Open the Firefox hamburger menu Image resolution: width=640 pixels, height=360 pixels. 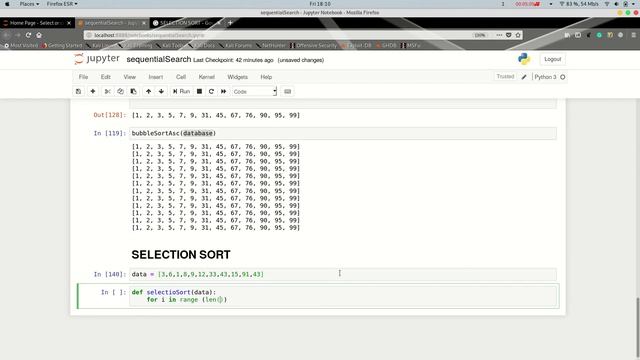(633, 35)
